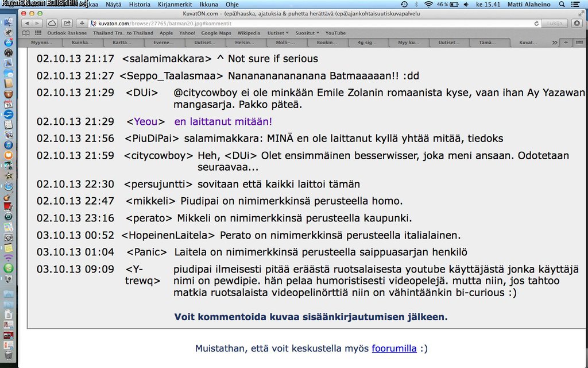Image resolution: width=588 pixels, height=368 pixels.
Task: Show hidden tabs with the double chevron
Action: pyautogui.click(x=554, y=43)
